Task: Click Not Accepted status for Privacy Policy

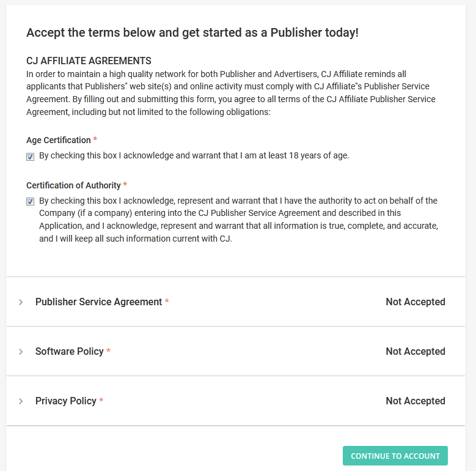Action: coord(416,401)
